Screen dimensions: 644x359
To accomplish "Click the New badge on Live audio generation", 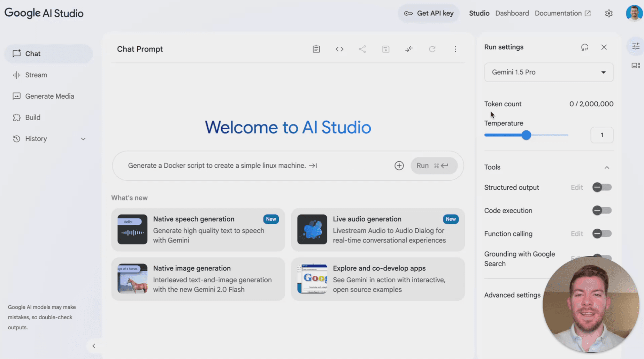I will point(451,219).
